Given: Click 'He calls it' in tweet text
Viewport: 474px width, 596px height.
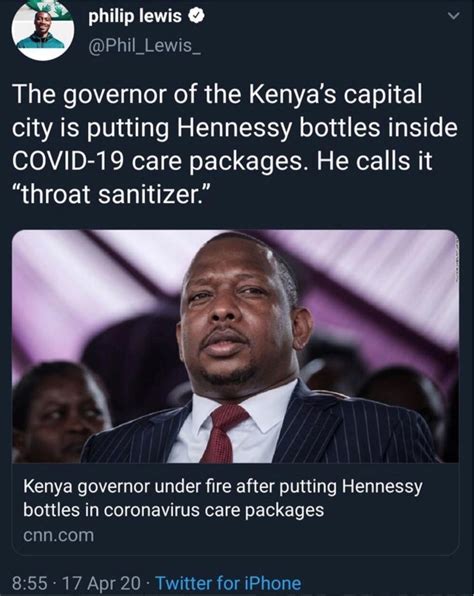Looking at the screenshot, I should pyautogui.click(x=374, y=161).
